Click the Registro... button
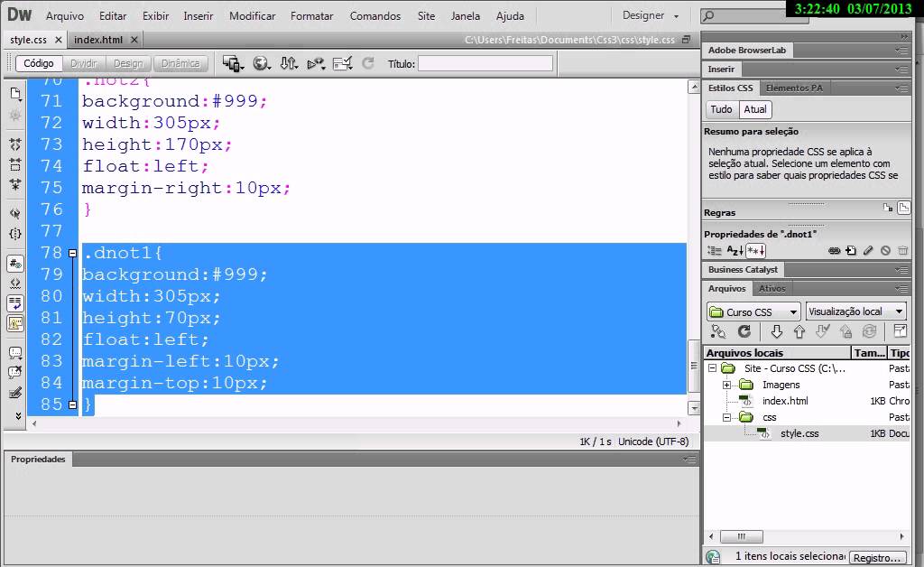Screen dimensions: 924x567 pyautogui.click(x=877, y=557)
